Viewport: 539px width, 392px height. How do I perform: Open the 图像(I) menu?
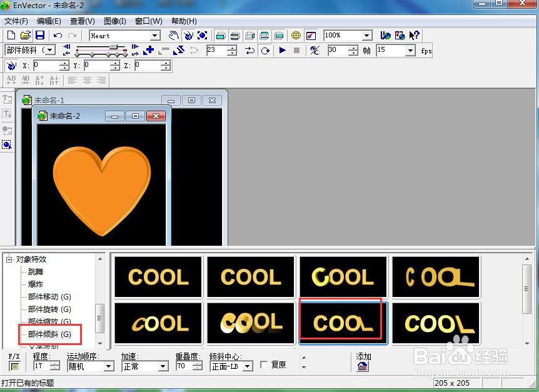point(115,21)
